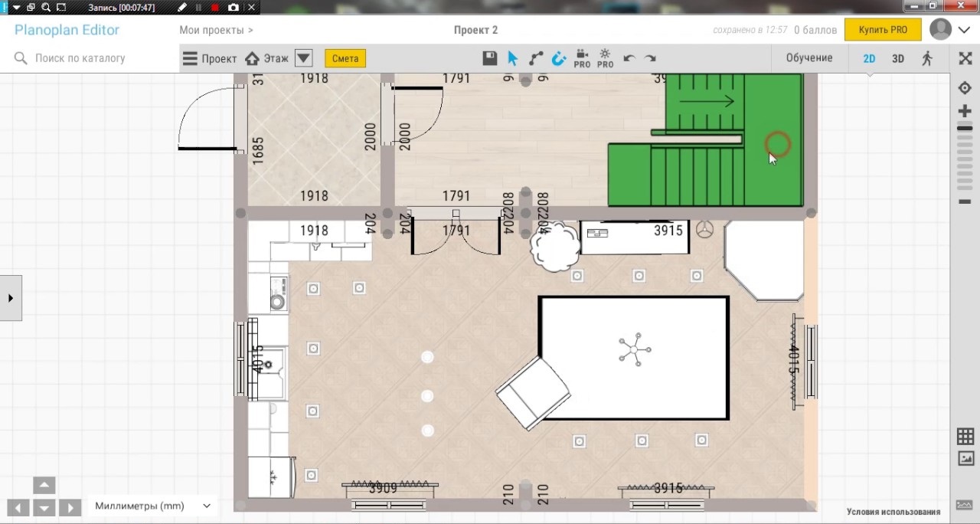The width and height of the screenshot is (980, 524).
Task: Pan the view right with arrow
Action: point(70,507)
